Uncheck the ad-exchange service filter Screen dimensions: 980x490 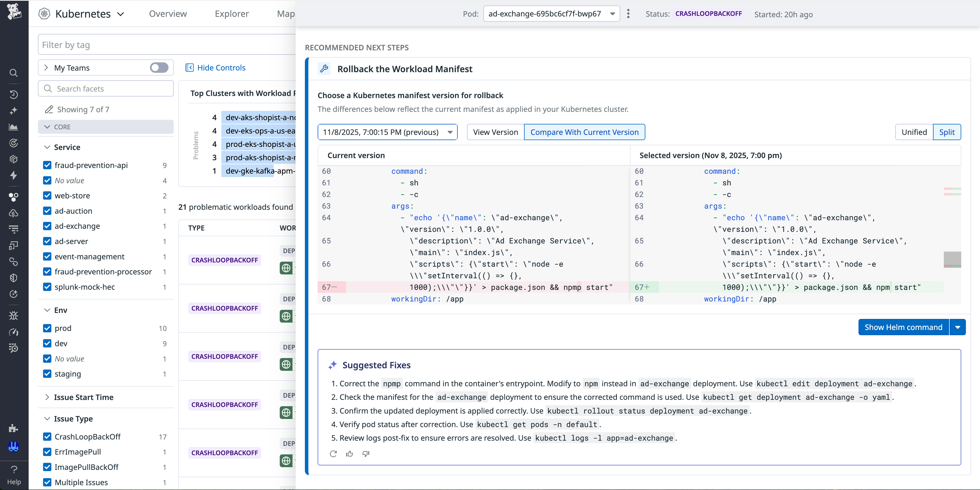[47, 226]
